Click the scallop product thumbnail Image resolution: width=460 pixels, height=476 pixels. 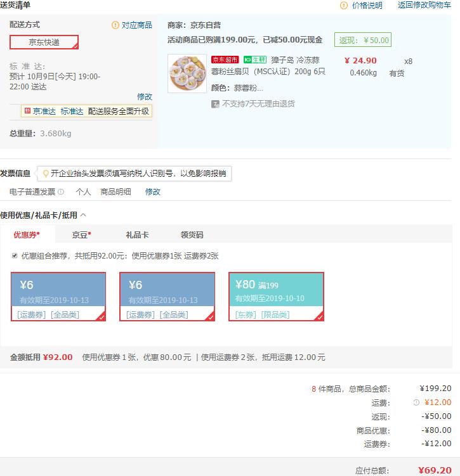point(187,74)
